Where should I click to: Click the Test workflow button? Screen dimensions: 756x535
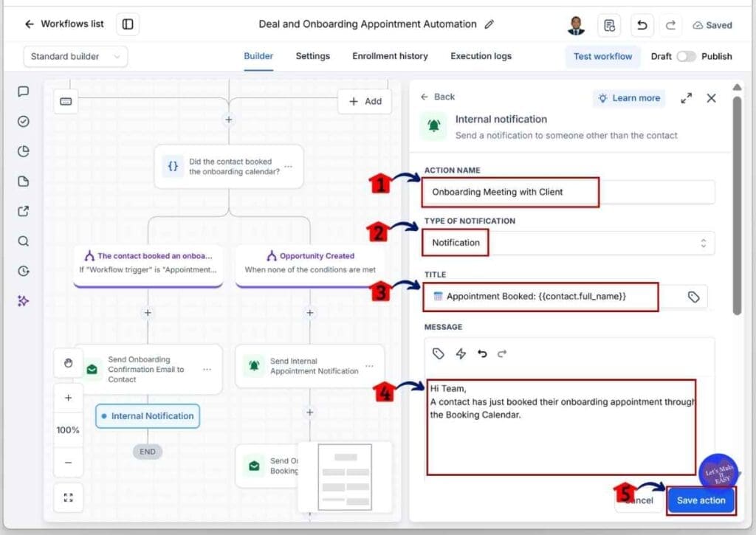pyautogui.click(x=602, y=56)
